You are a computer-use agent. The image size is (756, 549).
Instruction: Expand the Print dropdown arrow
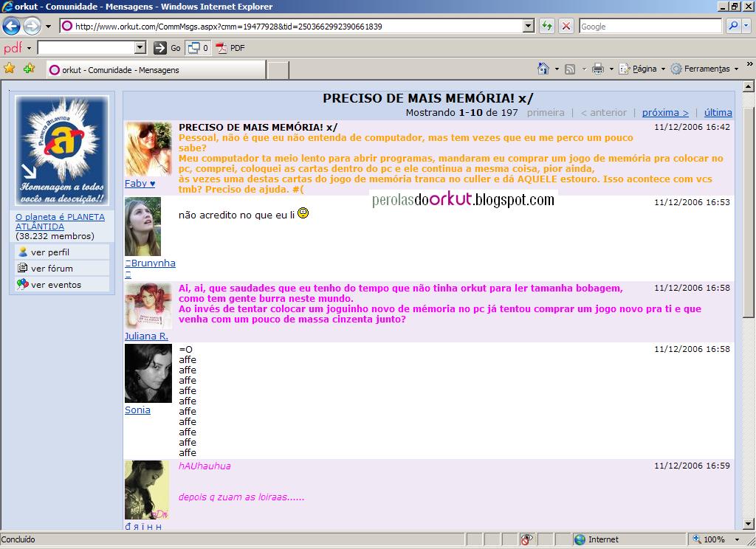click(611, 69)
